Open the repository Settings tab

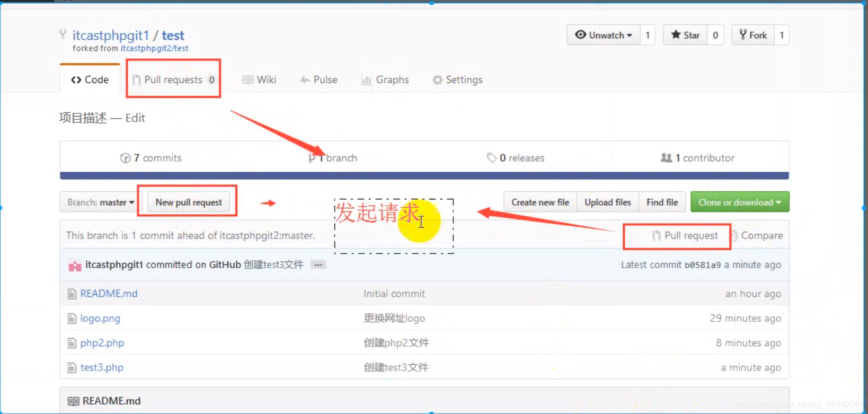457,80
